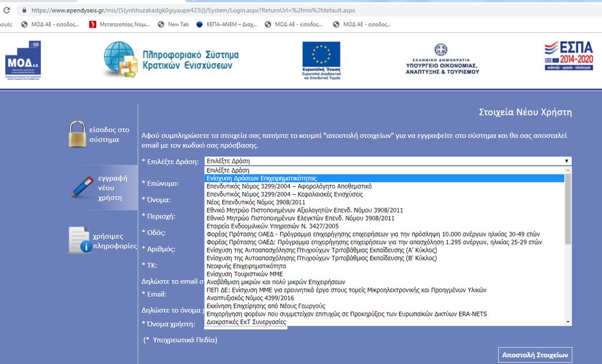Open ΚΕΠΑ-ΑΝΕΜ bookmark
The image size is (602, 364).
pyautogui.click(x=226, y=24)
